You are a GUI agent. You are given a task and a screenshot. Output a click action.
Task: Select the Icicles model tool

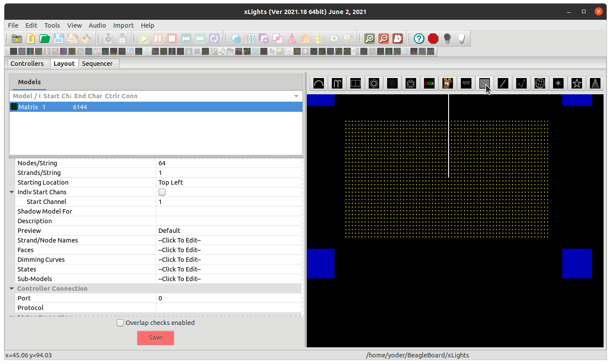coord(466,83)
